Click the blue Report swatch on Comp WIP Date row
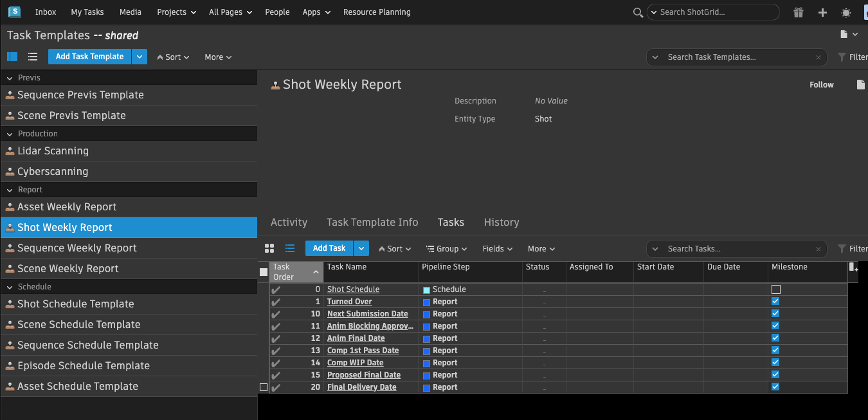This screenshot has height=420, width=868. pyautogui.click(x=426, y=363)
